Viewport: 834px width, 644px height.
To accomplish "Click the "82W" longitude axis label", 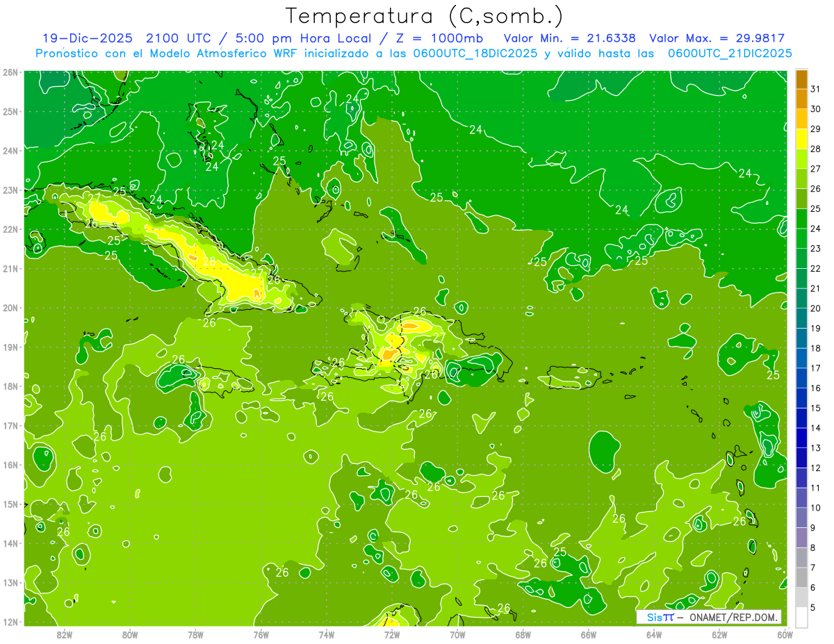I will tap(65, 634).
